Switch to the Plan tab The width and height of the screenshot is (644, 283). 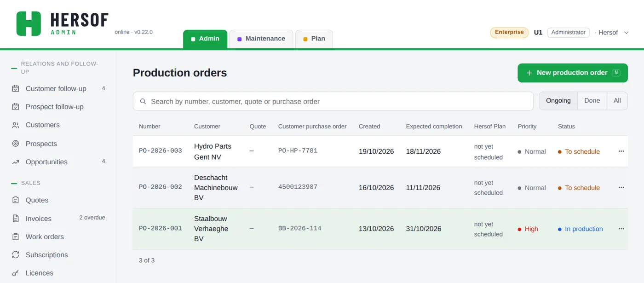click(x=314, y=39)
